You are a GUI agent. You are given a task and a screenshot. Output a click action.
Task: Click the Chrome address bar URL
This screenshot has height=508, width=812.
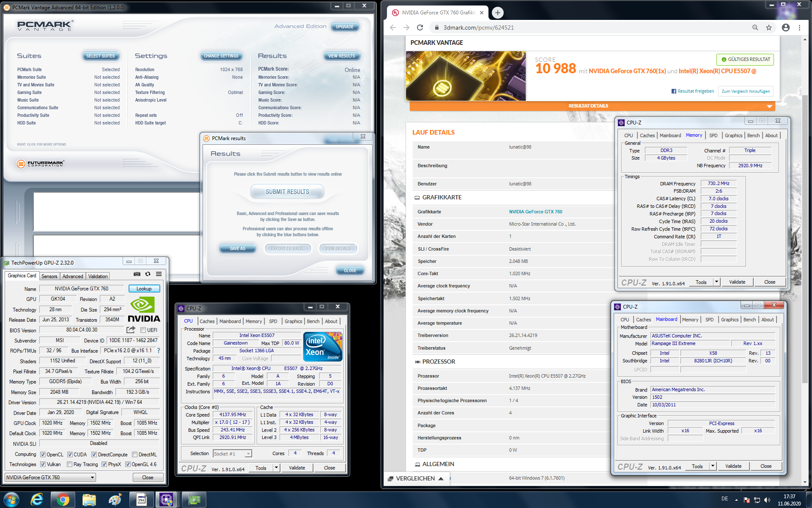click(478, 28)
